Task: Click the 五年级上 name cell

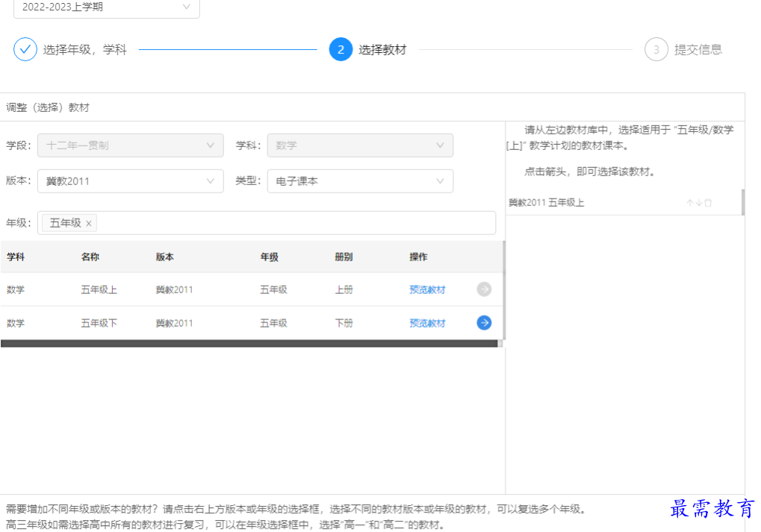Action: tap(99, 290)
